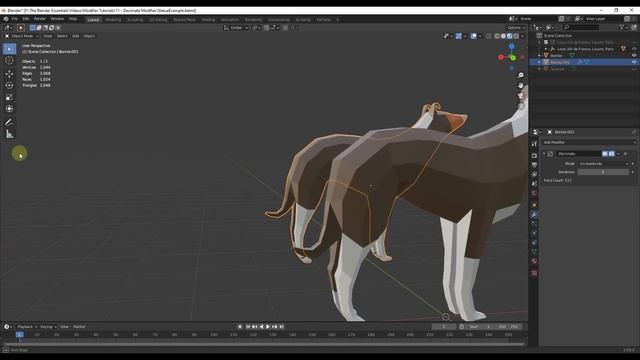Toggle Decimate modifier viewport display button

[605, 154]
